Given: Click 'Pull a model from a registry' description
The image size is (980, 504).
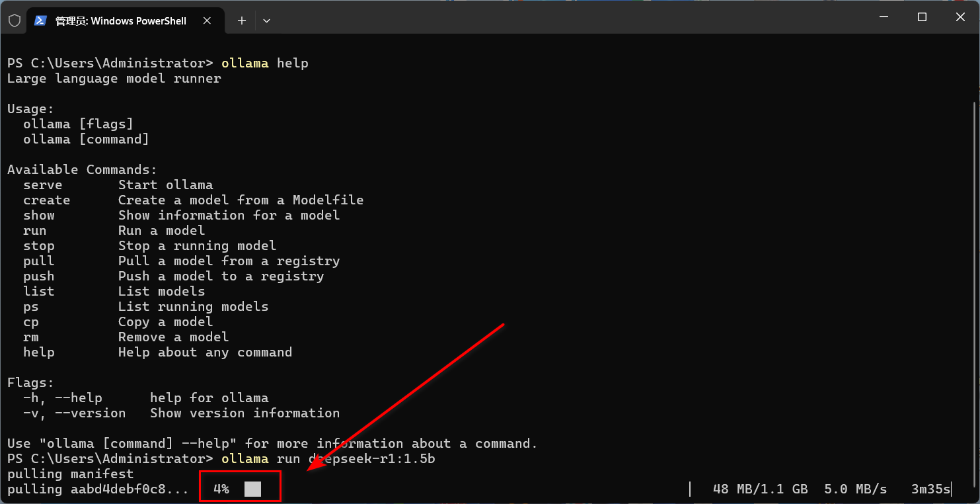Looking at the screenshot, I should coord(229,261).
